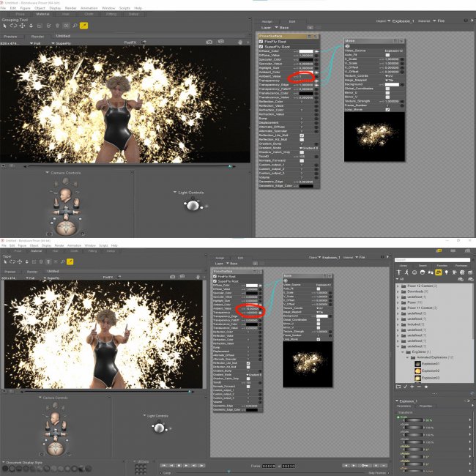Open the Figures category in the library

(399, 272)
